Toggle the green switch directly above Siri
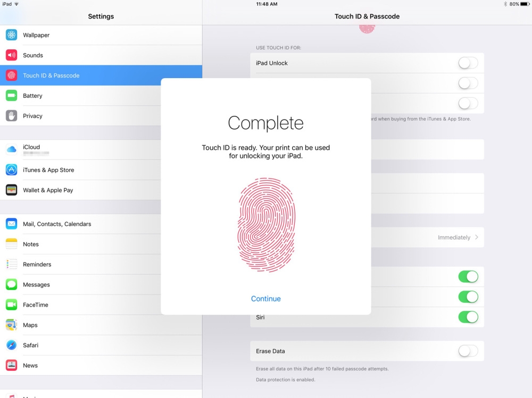The image size is (532, 398). pos(468,297)
